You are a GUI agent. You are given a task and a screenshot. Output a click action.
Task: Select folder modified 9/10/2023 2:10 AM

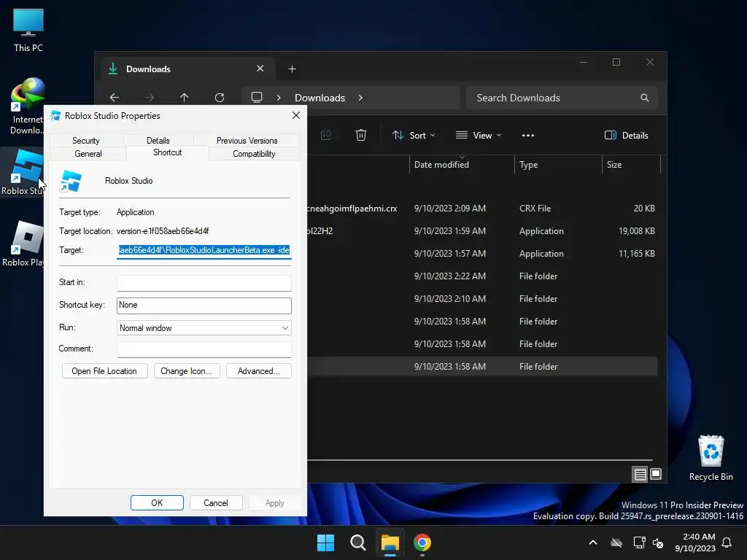click(x=482, y=298)
